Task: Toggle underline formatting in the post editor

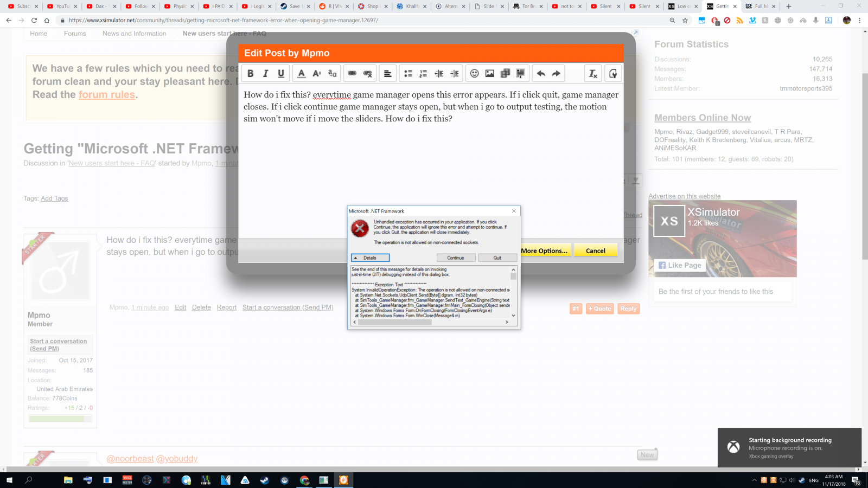Action: coord(281,74)
